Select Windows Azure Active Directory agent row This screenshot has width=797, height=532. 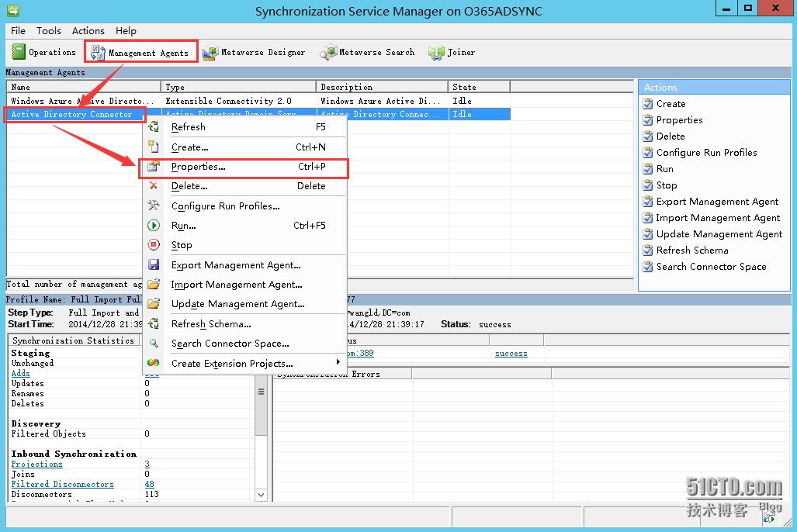point(78,101)
